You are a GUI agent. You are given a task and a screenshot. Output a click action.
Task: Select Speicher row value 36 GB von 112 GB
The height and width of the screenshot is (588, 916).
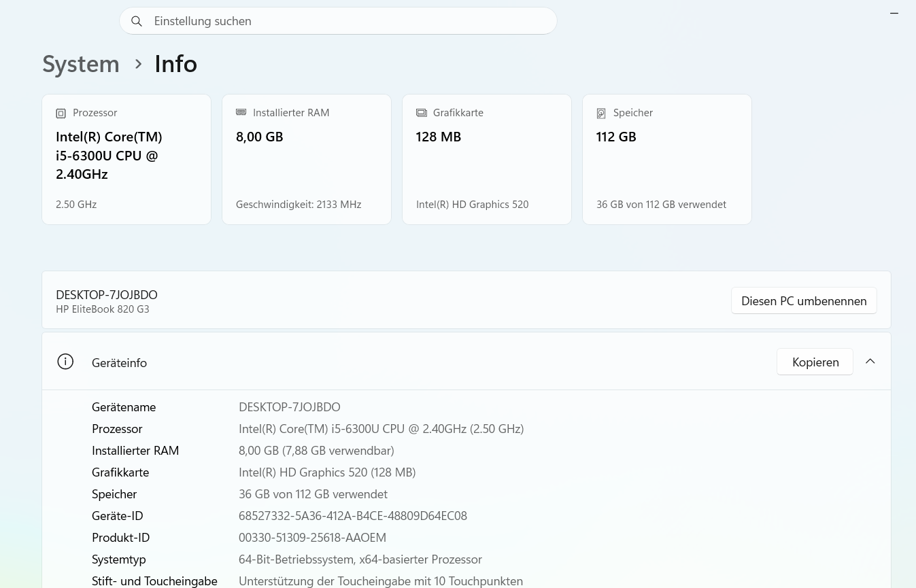tap(313, 494)
